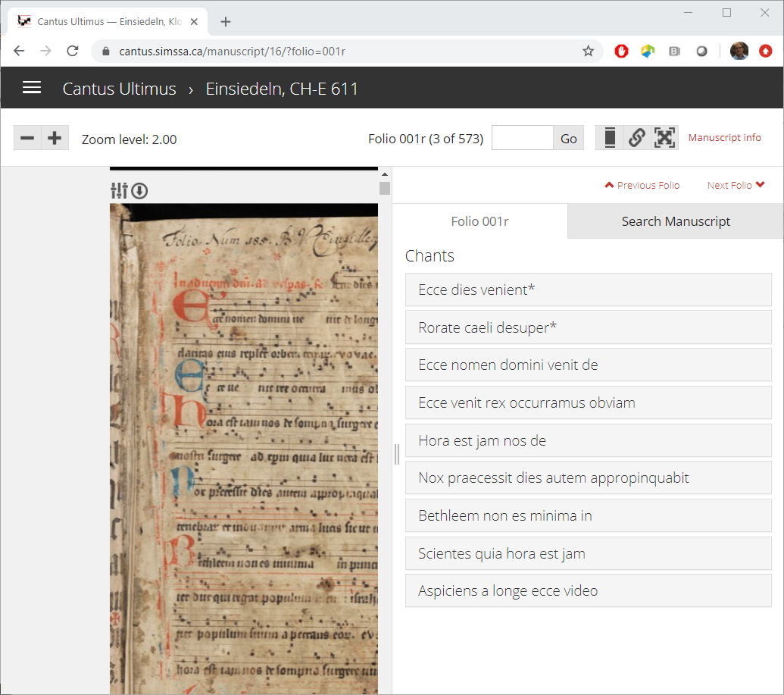
Task: Expand chant Aspiciens a longe ecce video
Action: 588,591
